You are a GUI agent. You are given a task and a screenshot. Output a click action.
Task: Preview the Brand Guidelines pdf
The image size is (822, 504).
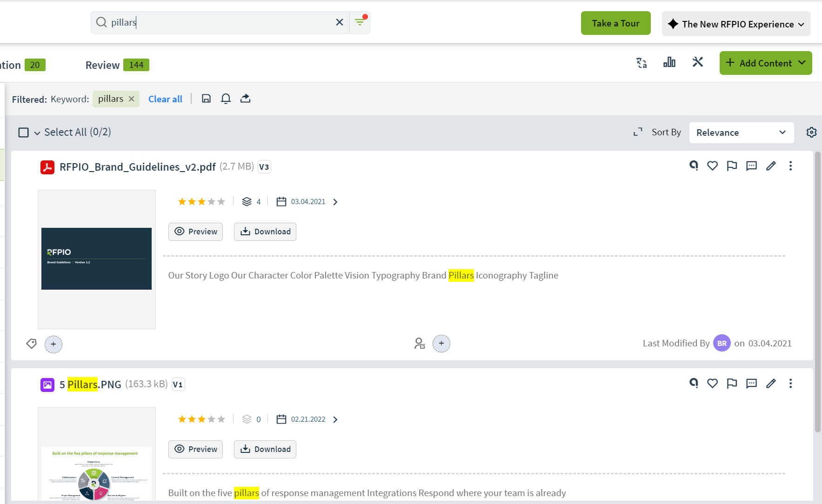click(x=195, y=232)
